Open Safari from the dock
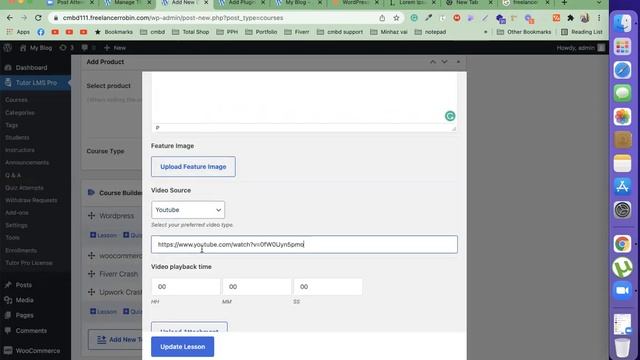 (x=622, y=70)
